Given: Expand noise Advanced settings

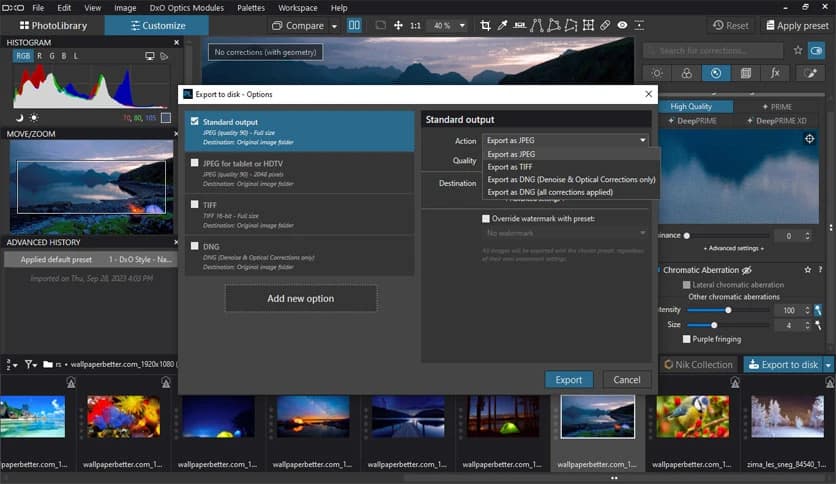Looking at the screenshot, I should (734, 248).
